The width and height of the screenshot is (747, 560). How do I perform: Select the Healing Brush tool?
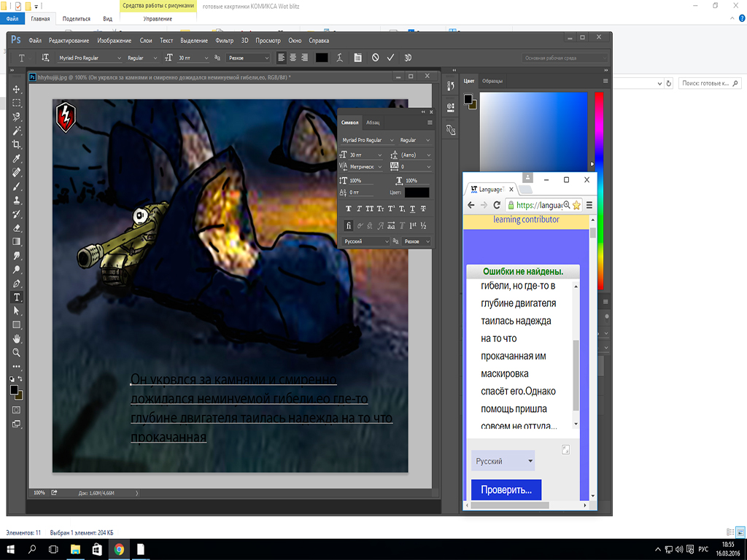pyautogui.click(x=16, y=172)
